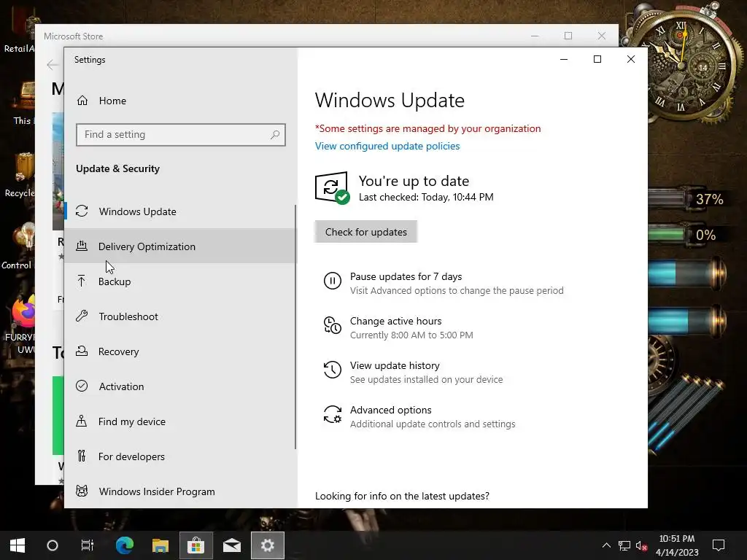This screenshot has height=560, width=747.
Task: Launch Microsoft Edge from the taskbar
Action: [x=125, y=545]
